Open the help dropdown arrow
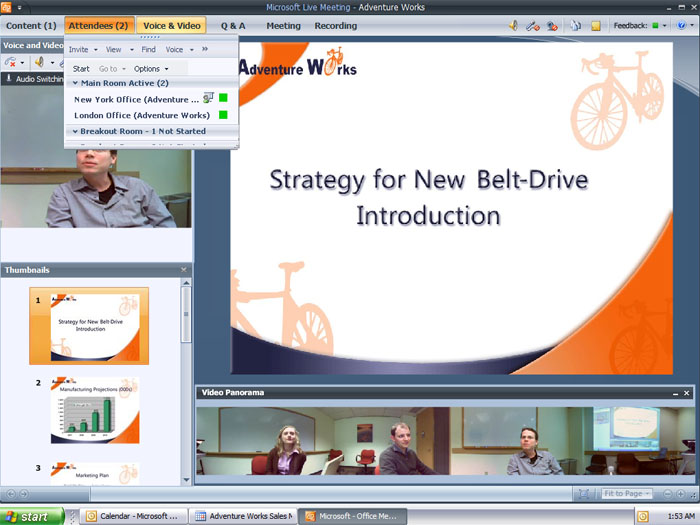700x525 pixels. pyautogui.click(x=692, y=25)
